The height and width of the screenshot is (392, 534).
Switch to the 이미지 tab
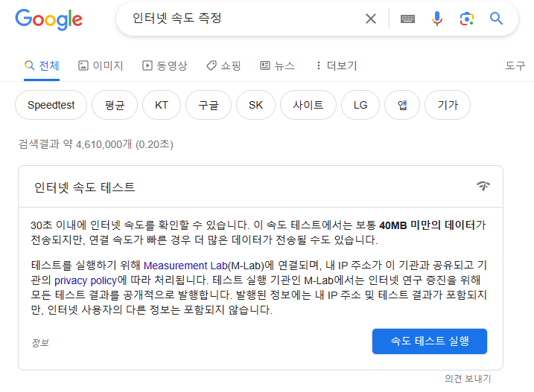101,65
